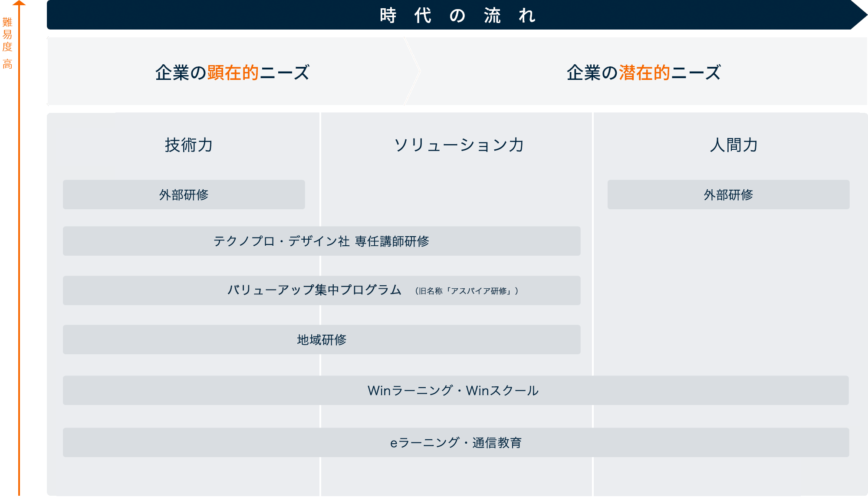Image resolution: width=868 pixels, height=504 pixels.
Task: Click the orange vertical difficulty axis line
Action: pyautogui.click(x=19, y=260)
